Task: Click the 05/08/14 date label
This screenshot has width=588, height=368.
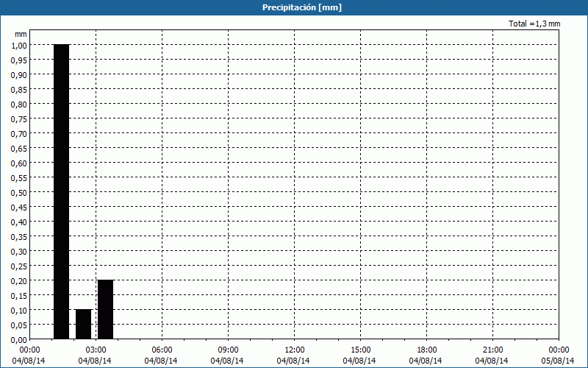Action: [x=558, y=361]
